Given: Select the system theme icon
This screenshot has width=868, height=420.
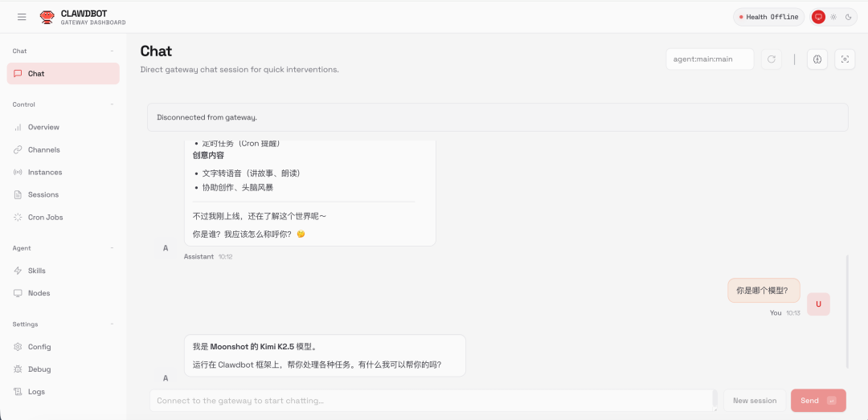Looking at the screenshot, I should [818, 17].
